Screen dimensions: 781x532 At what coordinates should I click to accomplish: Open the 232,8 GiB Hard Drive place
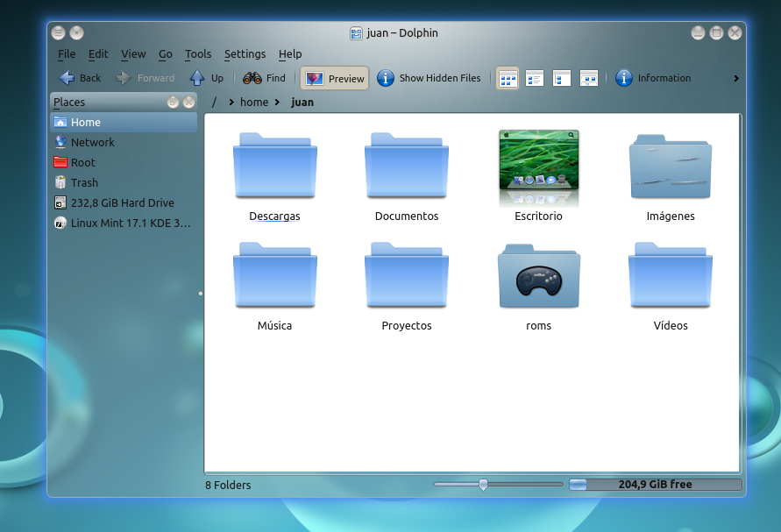[124, 202]
